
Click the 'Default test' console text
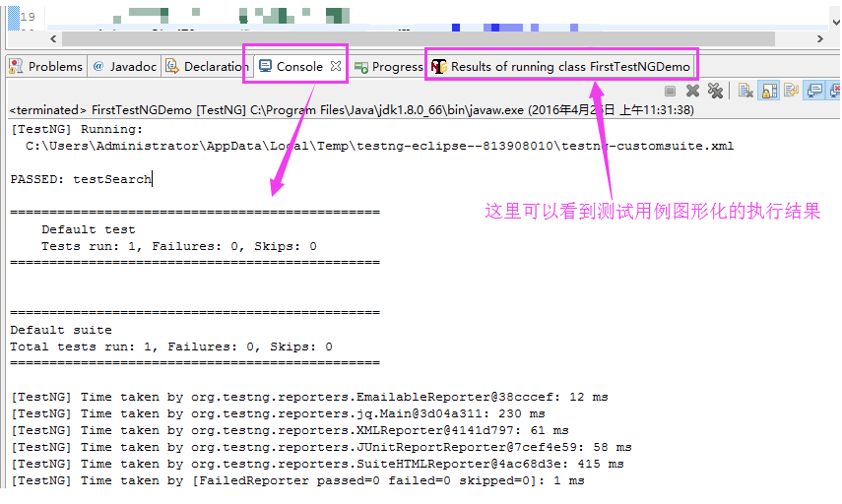click(x=88, y=229)
